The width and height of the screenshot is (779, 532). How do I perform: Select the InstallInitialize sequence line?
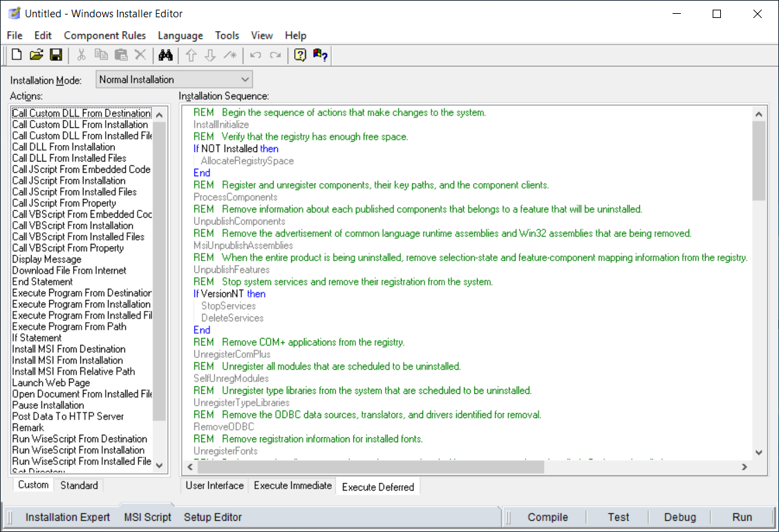(221, 124)
